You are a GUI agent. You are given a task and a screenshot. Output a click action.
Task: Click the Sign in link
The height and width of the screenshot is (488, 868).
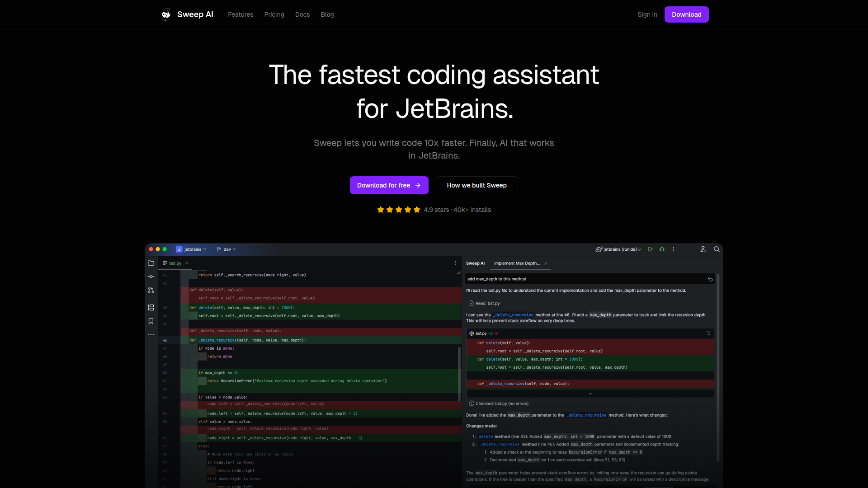647,14
